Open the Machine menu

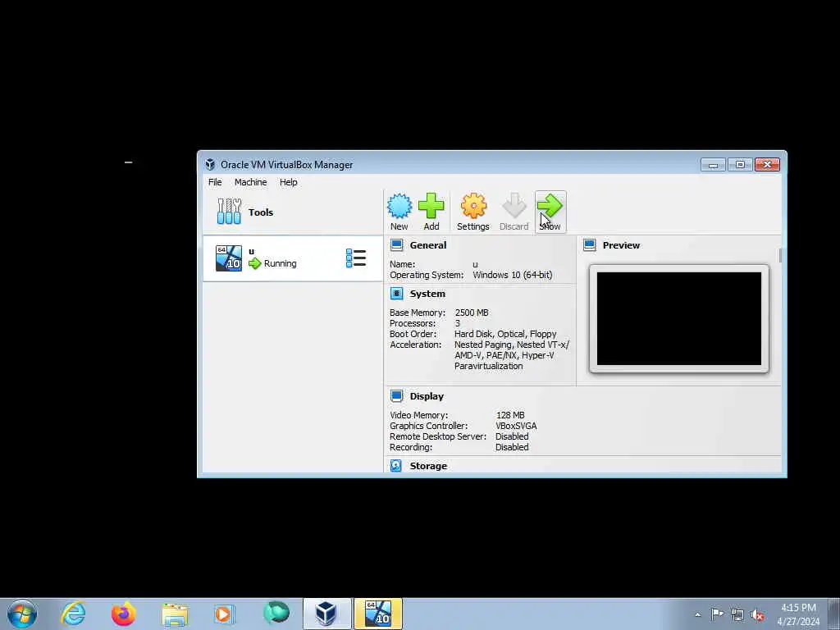coord(250,182)
